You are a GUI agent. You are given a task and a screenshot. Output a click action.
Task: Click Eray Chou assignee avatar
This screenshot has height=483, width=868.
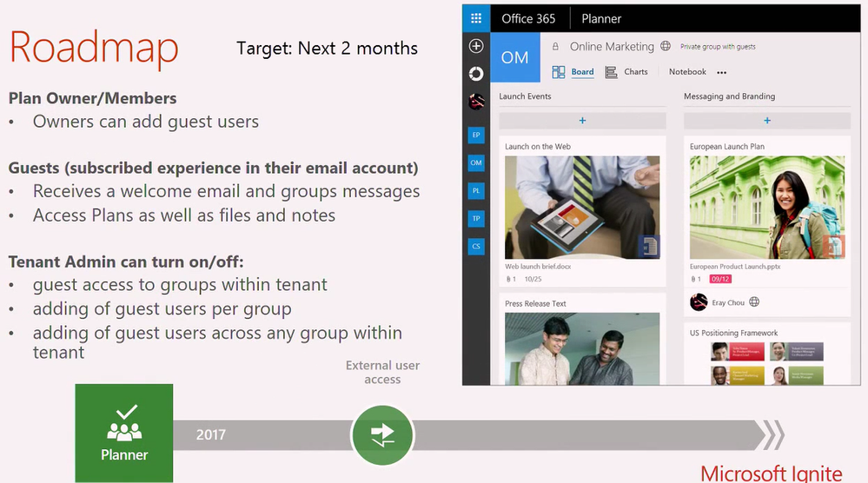point(699,302)
